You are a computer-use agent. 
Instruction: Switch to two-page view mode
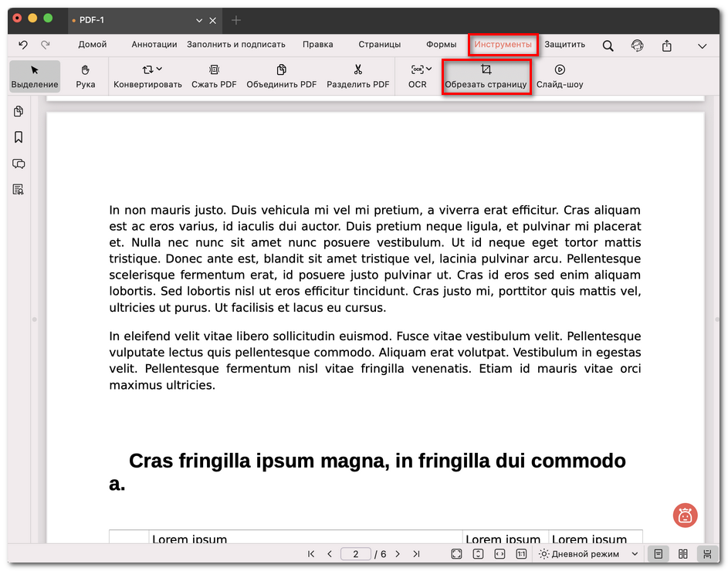pos(682,554)
